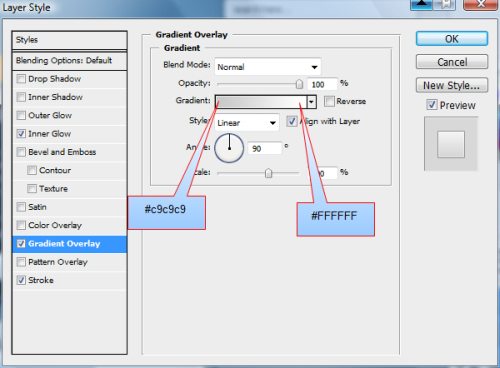
Task: Tick the Satin checkbox
Action: 21,207
